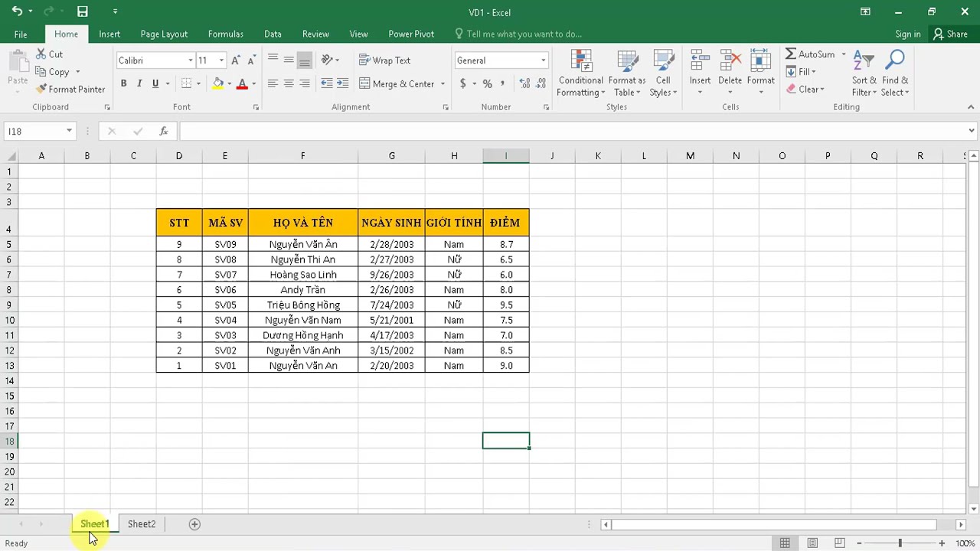Add a new sheet with plus icon

point(194,524)
